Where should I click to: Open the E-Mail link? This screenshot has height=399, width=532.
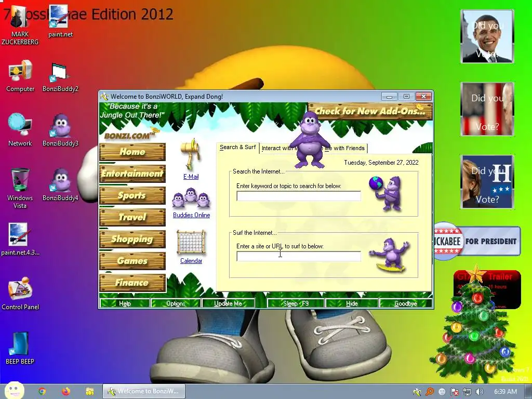(x=191, y=177)
